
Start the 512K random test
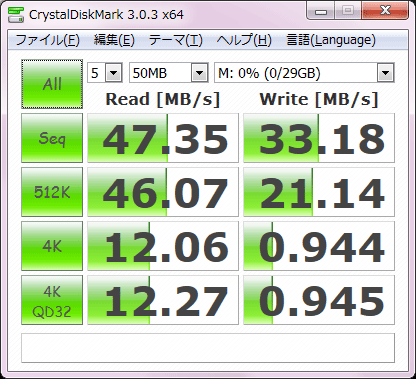52,192
